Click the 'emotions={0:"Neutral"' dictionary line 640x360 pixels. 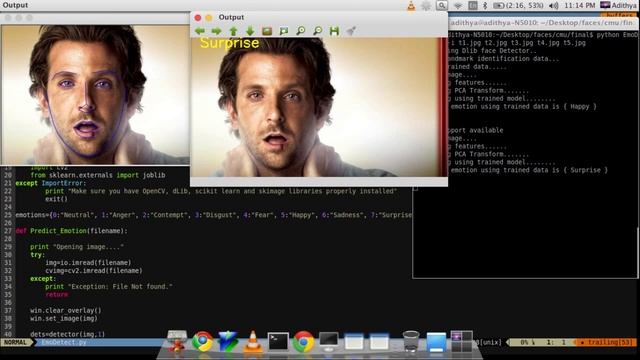click(x=213, y=215)
